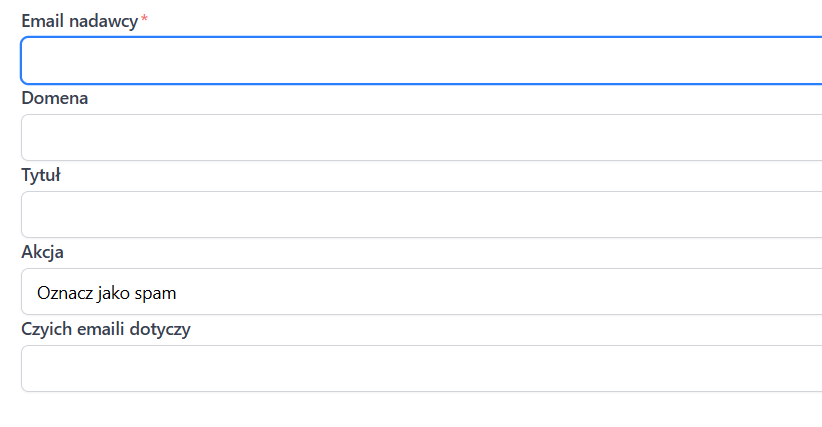Click the Domena label text
Image resolution: width=822 pixels, height=427 pixels.
tap(55, 98)
